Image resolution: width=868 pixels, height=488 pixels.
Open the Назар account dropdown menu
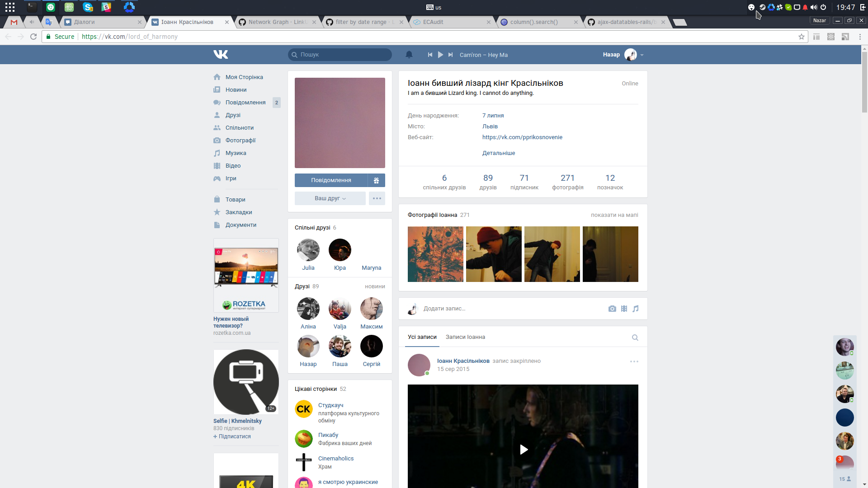[x=623, y=55]
